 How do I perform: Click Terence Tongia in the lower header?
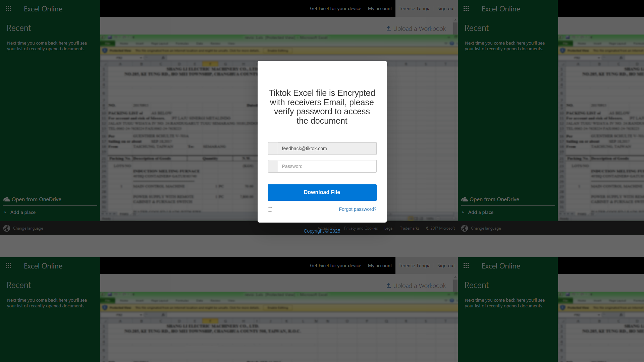point(415,265)
